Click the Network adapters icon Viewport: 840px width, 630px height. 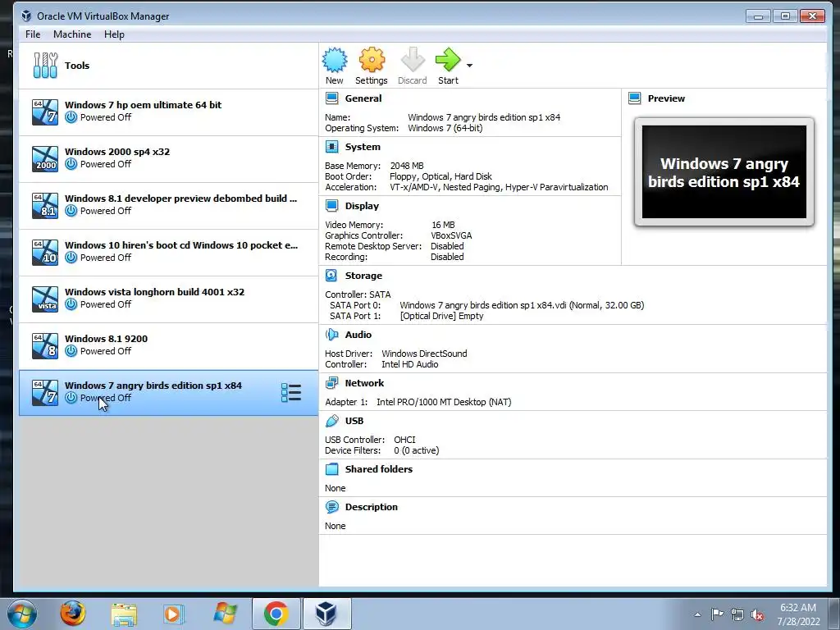pos(332,383)
